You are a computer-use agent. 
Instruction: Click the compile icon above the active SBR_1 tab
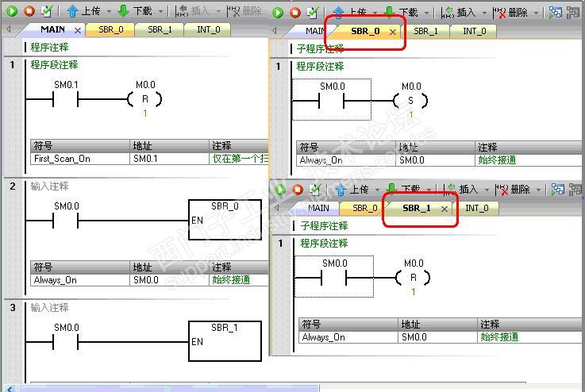pos(315,190)
